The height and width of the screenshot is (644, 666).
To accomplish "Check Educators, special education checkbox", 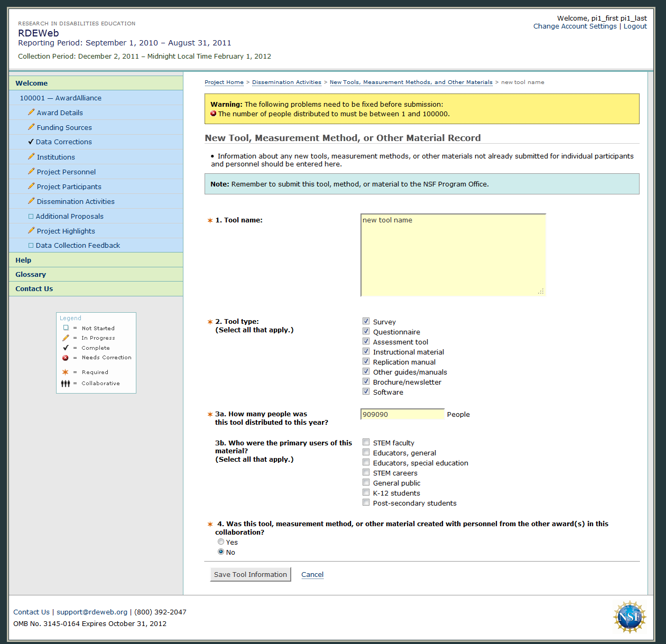I will pos(366,462).
